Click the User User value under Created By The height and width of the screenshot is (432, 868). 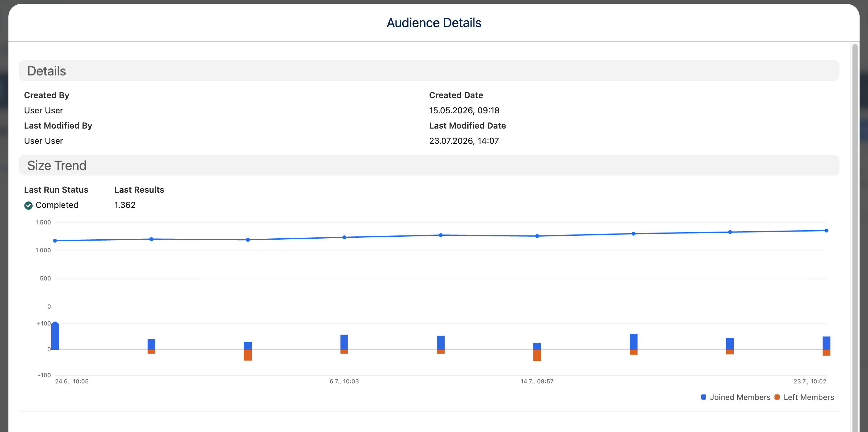(x=43, y=110)
